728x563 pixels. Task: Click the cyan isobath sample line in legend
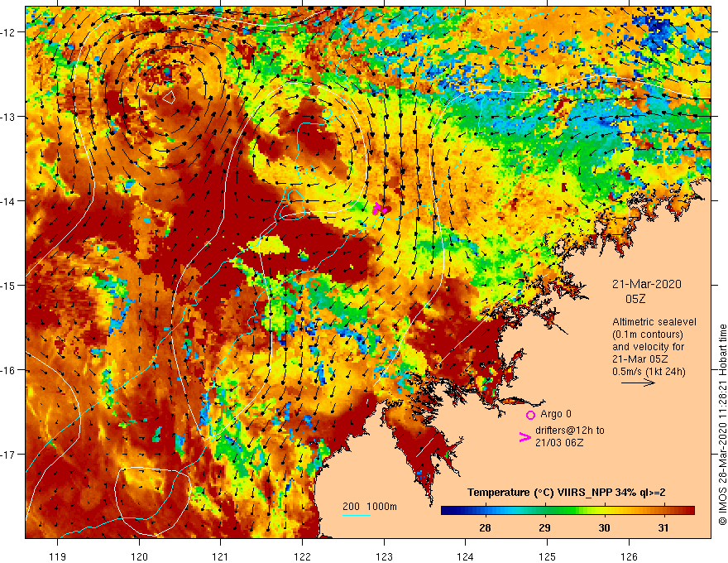[356, 515]
